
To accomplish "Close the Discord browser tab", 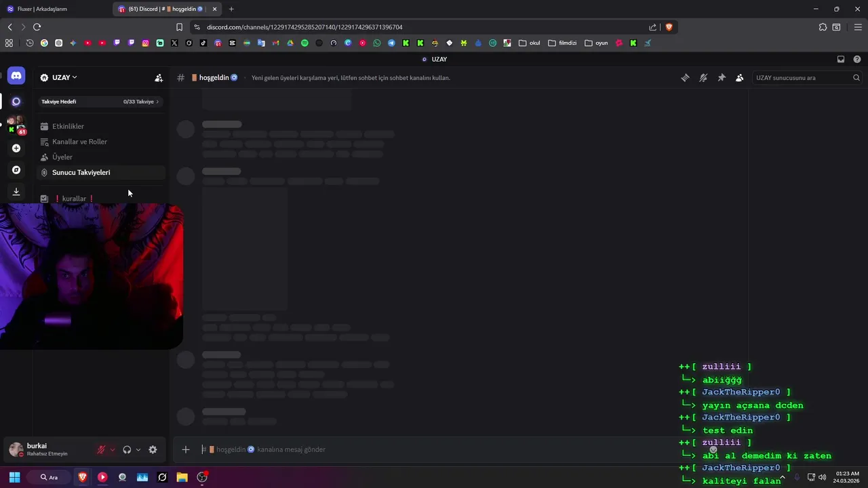I will click(215, 9).
